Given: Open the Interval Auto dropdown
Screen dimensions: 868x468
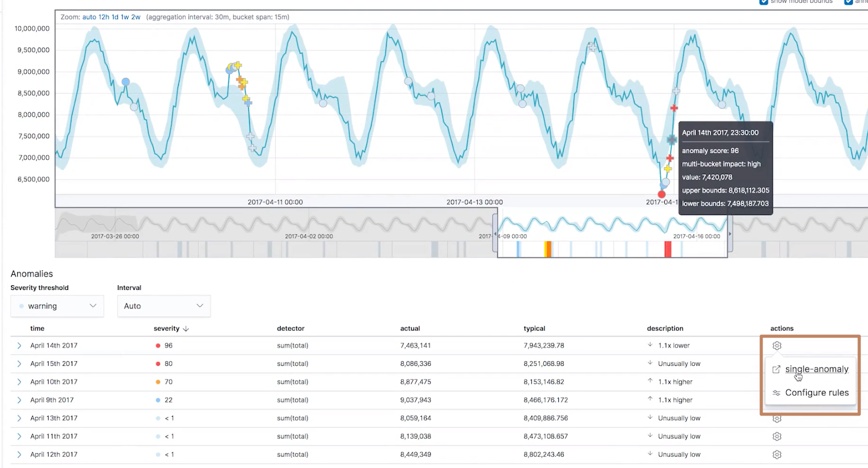Looking at the screenshot, I should [x=164, y=306].
